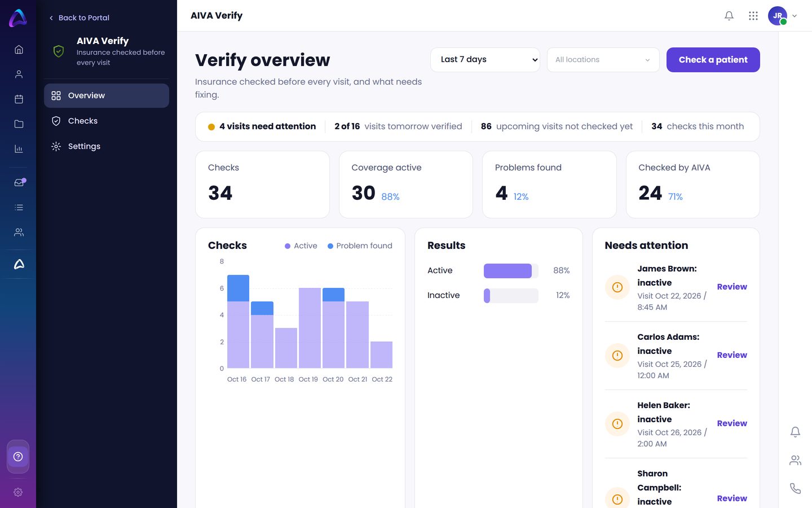
Task: Click the 'Carlos Adams: inactive' name
Action: [668, 344]
